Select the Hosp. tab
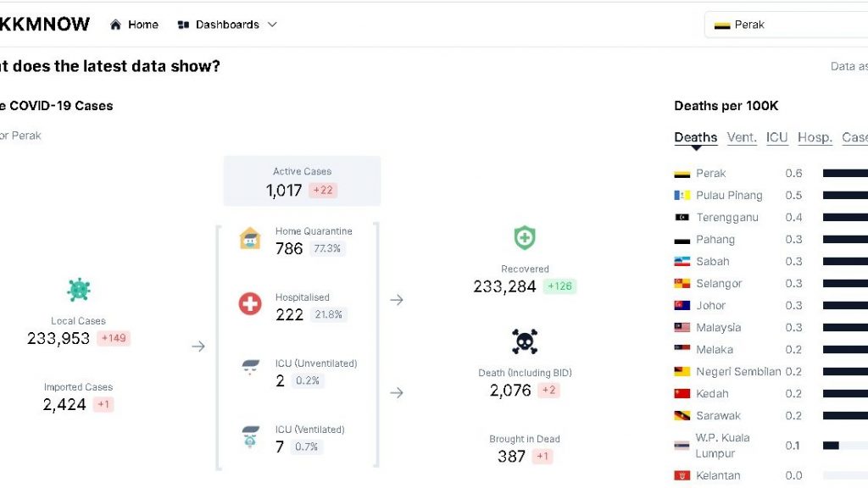This screenshot has height=488, width=868. pyautogui.click(x=815, y=137)
